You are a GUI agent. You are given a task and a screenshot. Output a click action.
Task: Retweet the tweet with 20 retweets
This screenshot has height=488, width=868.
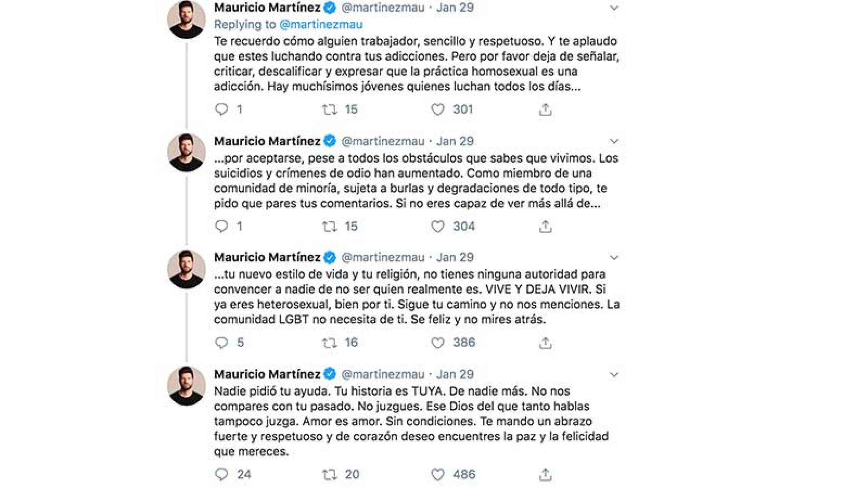pyautogui.click(x=329, y=474)
